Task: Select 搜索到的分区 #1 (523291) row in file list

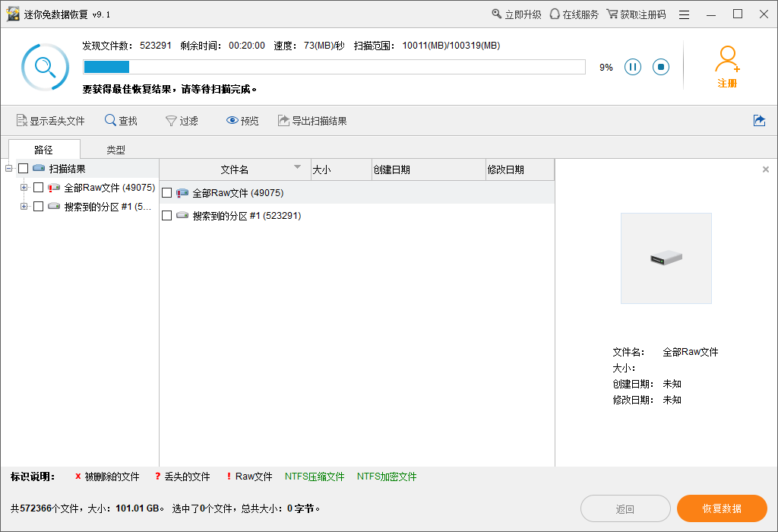Action: pos(357,216)
